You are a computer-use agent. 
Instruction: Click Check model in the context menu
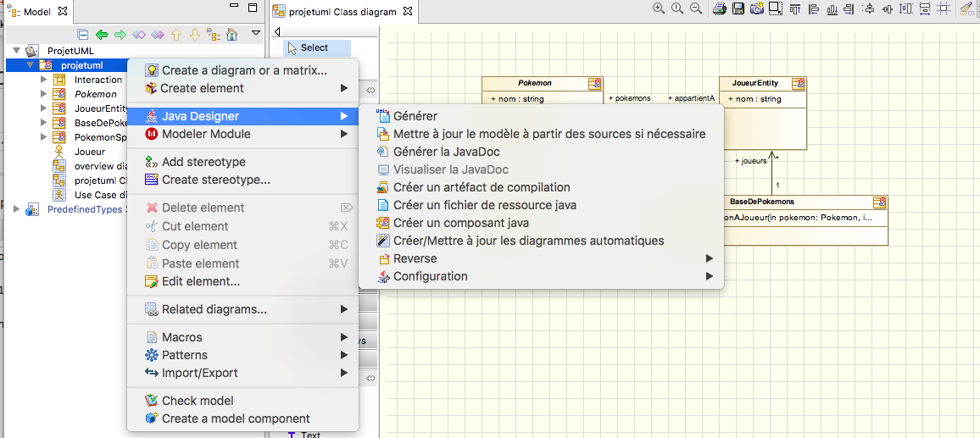[198, 401]
